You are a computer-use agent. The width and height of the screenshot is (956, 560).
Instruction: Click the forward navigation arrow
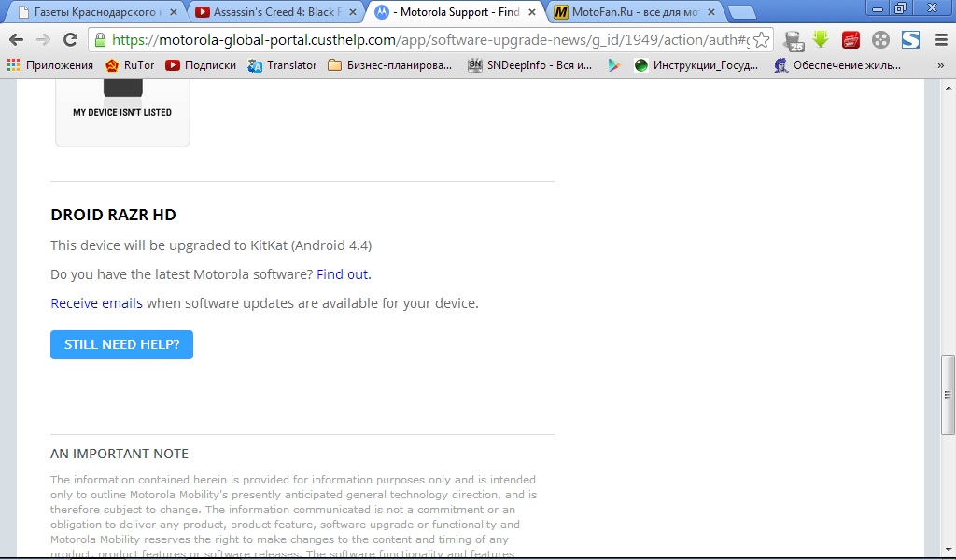click(43, 39)
